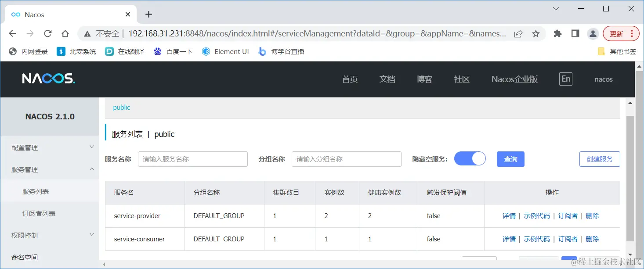Open 订阅者 for service-consumer

pyautogui.click(x=568, y=239)
